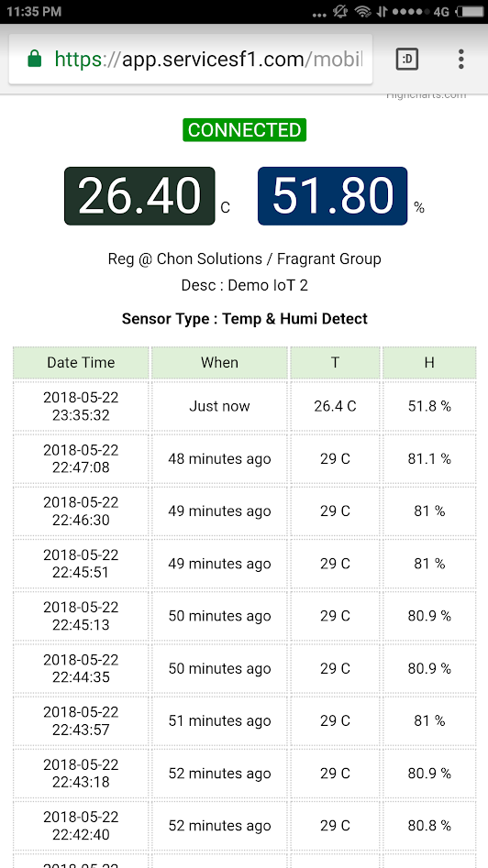Select the Just now table row
Image resolution: width=488 pixels, height=868 pixels.
pyautogui.click(x=244, y=406)
